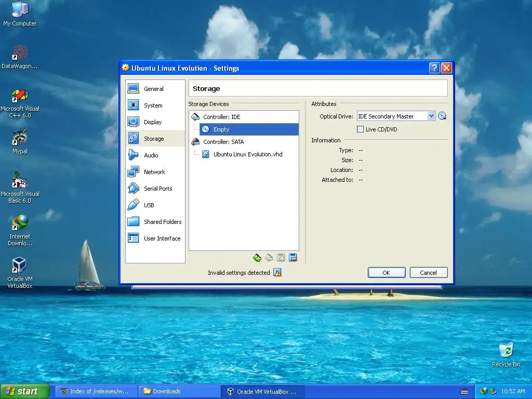This screenshot has height=399, width=532.
Task: Select the Oracle VM VirtualBox desktop shortcut
Action: click(x=20, y=273)
